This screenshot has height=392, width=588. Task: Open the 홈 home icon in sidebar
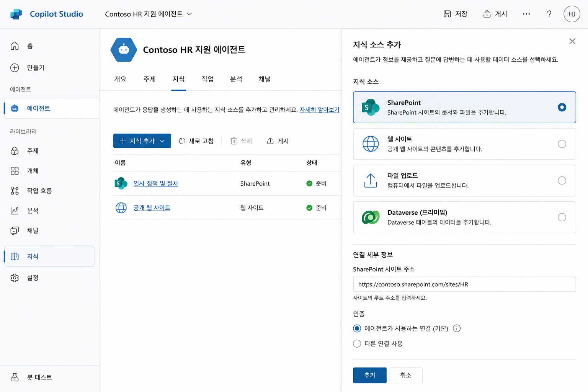coord(15,46)
